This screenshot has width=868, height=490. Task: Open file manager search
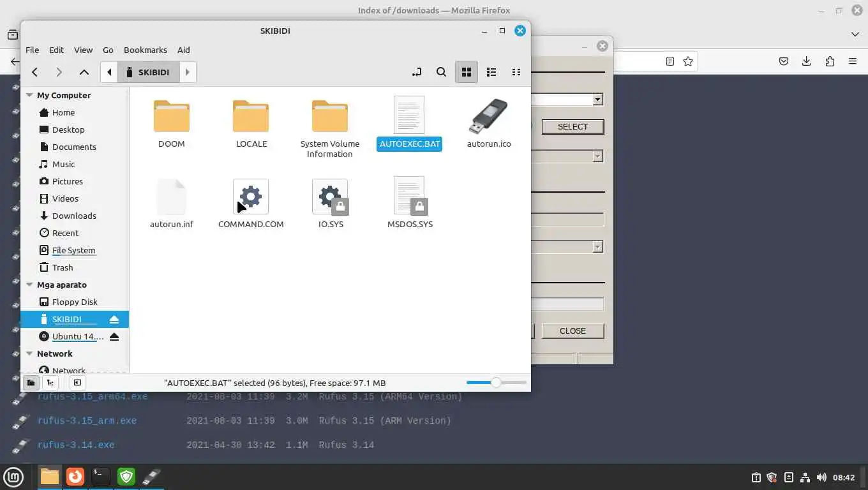441,72
